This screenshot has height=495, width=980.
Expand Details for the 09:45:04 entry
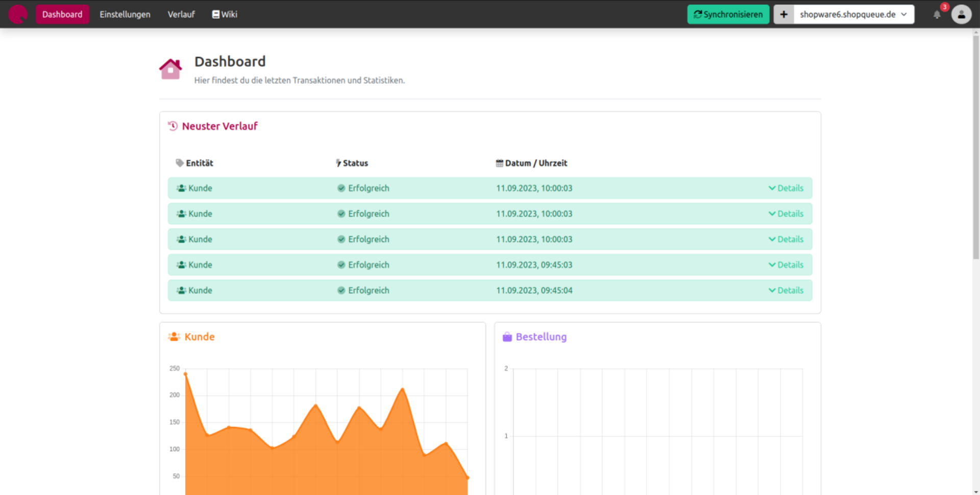786,290
